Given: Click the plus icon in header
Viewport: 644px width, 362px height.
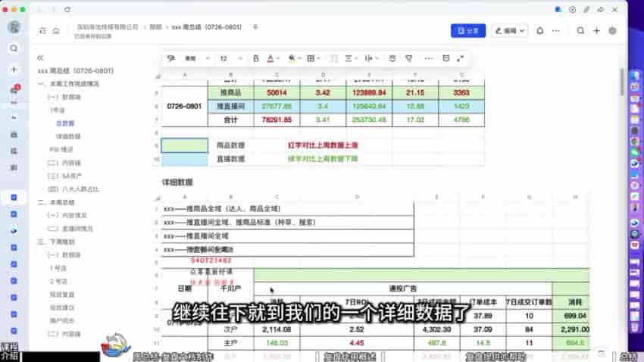Looking at the screenshot, I should pos(596,31).
